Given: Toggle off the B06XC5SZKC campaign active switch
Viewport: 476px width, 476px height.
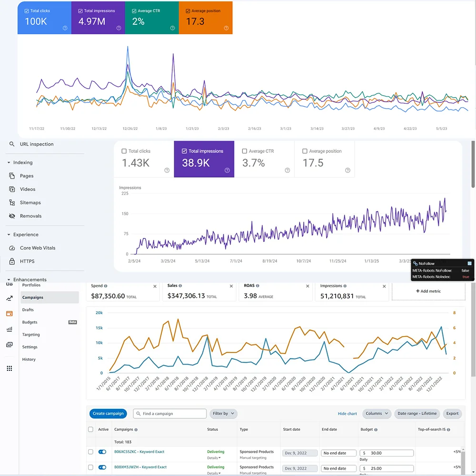Looking at the screenshot, I should 102,452.
